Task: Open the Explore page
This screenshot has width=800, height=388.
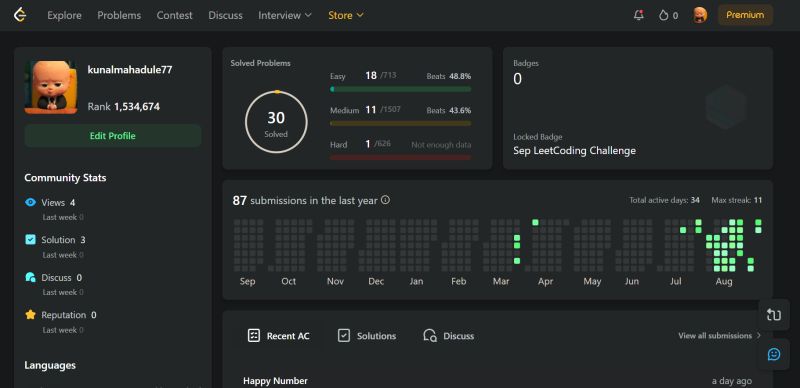Action: coord(64,15)
